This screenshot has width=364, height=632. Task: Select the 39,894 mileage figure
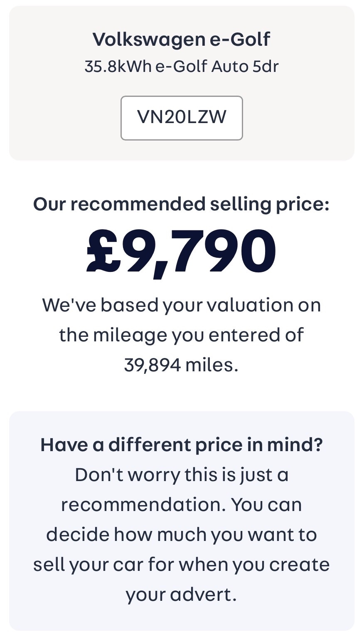(152, 365)
